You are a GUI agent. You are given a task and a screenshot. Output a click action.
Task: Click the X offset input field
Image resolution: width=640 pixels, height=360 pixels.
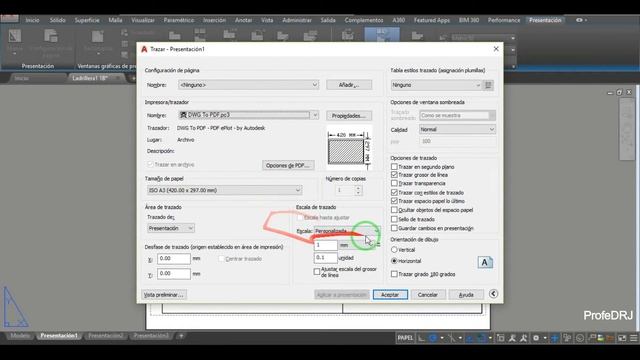(x=174, y=259)
